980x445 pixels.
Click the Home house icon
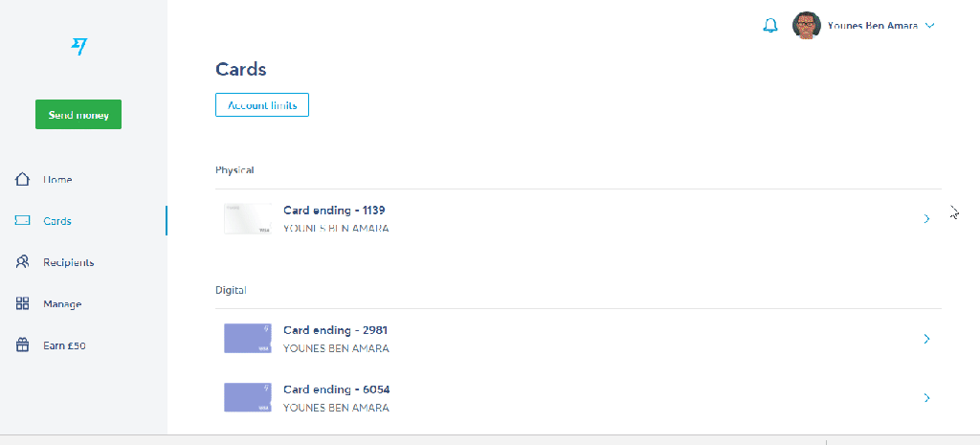click(23, 179)
